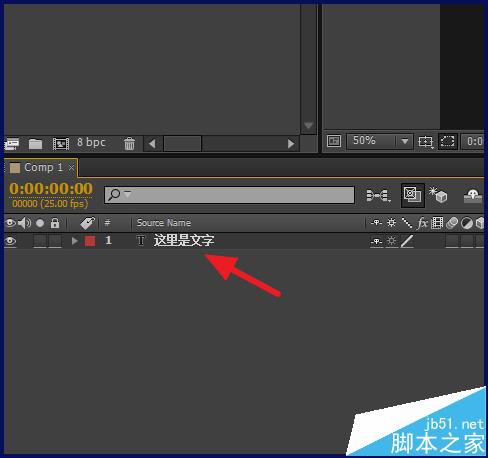Switch to the Comp 1 timeline tab
This screenshot has width=488, height=458.
click(43, 167)
